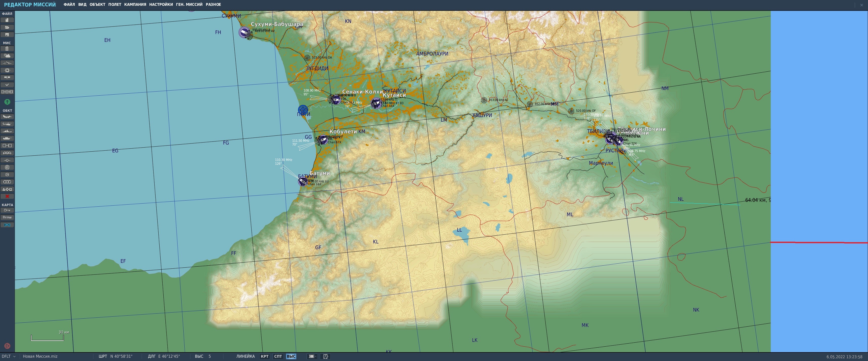Select the ground vehicle tank tool
The image size is (868, 361).
pyautogui.click(x=7, y=138)
